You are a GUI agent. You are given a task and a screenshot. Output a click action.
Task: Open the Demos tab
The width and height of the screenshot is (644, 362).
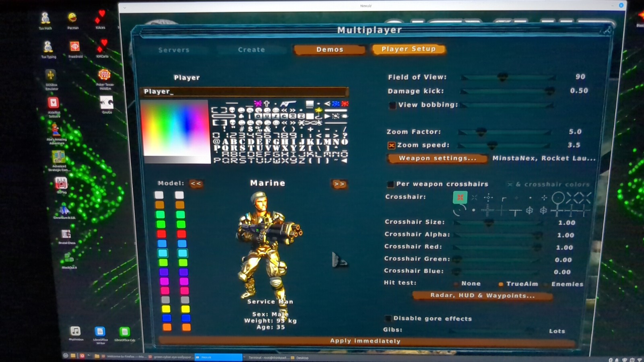330,49
